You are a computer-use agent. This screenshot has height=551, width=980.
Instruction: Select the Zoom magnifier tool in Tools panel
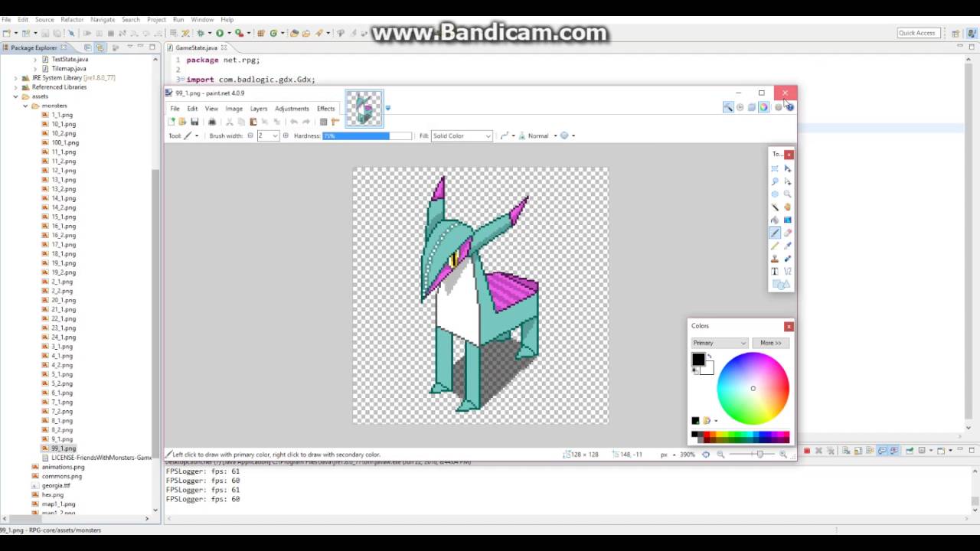pos(787,194)
